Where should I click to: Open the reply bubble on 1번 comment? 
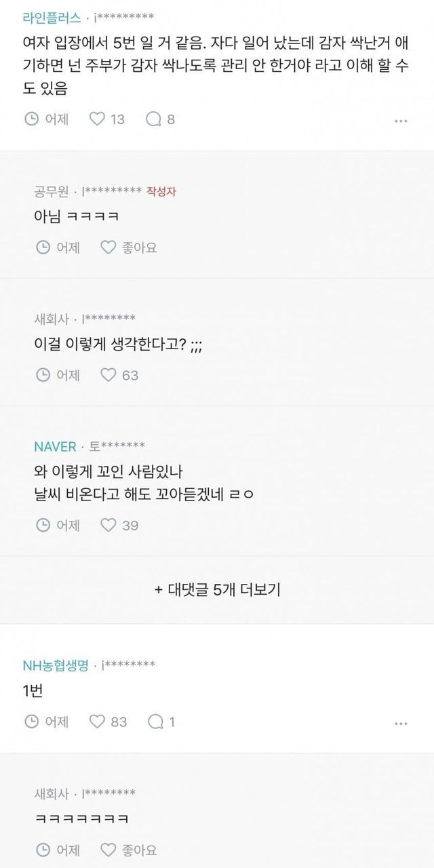point(154,722)
